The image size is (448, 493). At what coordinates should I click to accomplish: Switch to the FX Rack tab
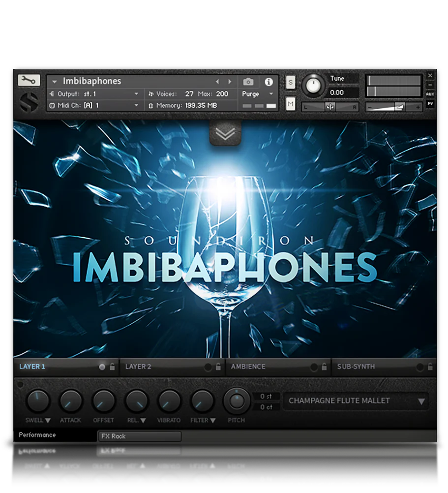click(139, 436)
